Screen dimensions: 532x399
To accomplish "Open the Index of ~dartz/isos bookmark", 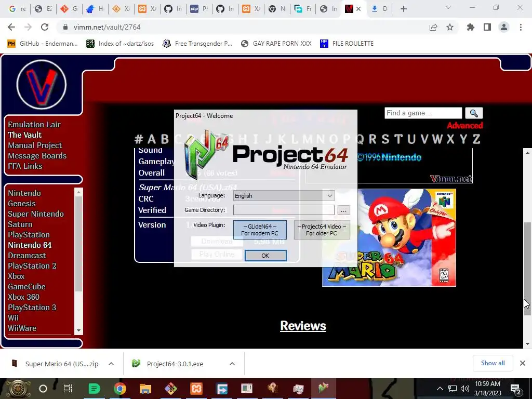I will click(120, 44).
